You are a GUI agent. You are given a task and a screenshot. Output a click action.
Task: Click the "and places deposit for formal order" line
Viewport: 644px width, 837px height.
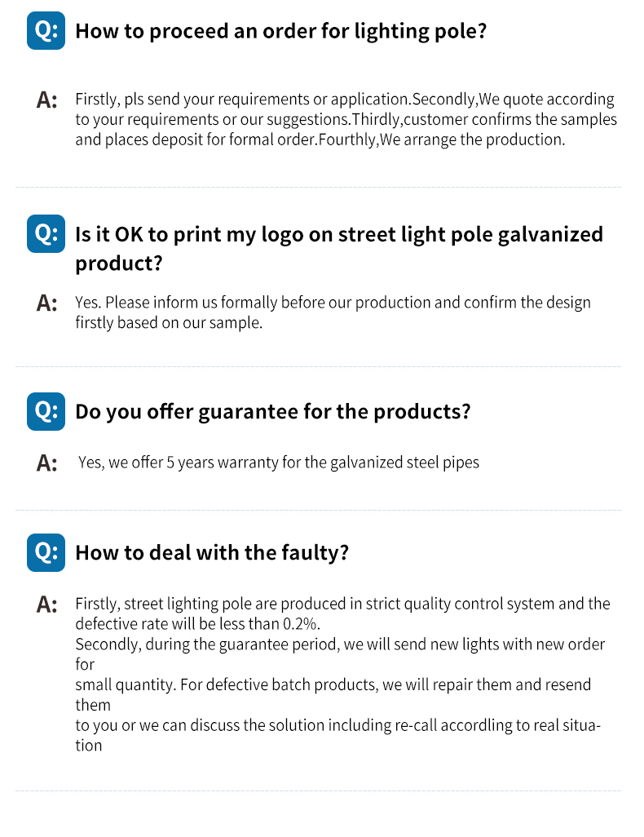click(320, 139)
